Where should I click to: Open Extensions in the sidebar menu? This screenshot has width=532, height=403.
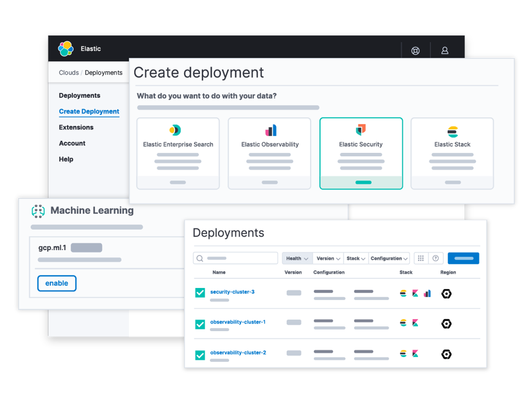pos(76,127)
